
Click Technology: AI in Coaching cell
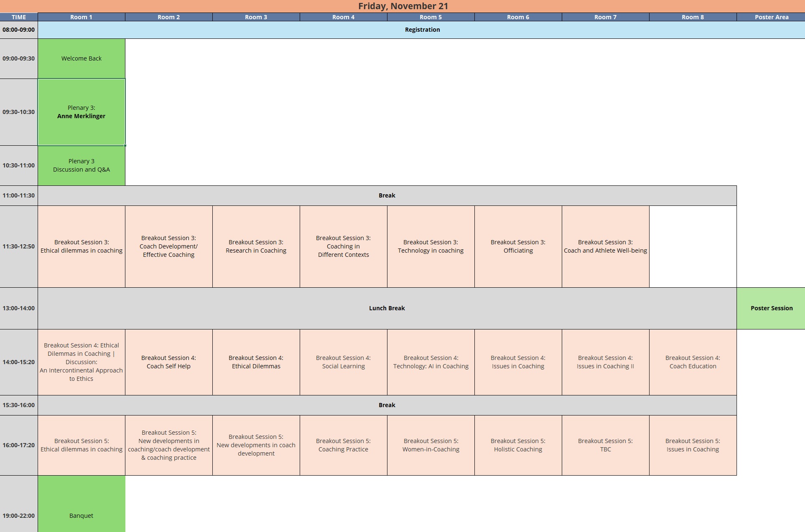point(431,362)
